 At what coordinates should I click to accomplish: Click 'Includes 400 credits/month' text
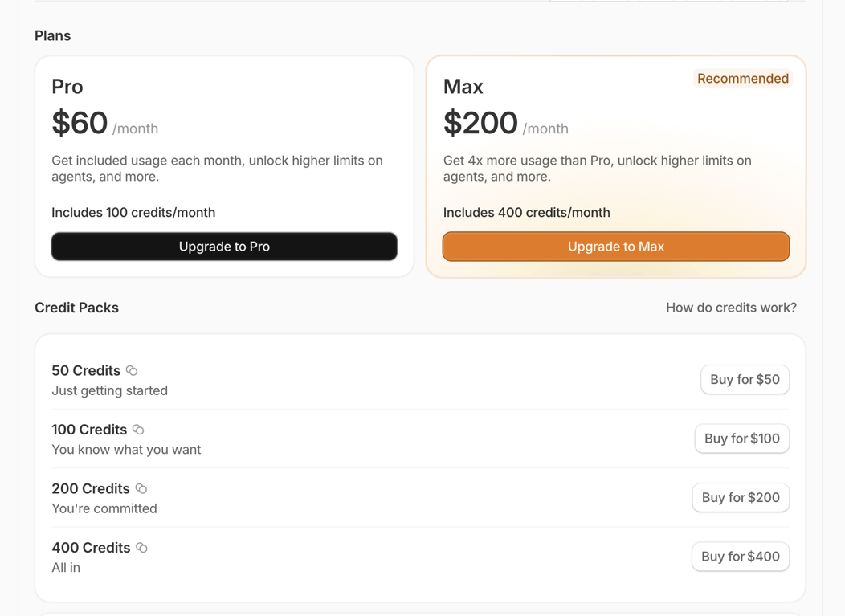coord(526,212)
